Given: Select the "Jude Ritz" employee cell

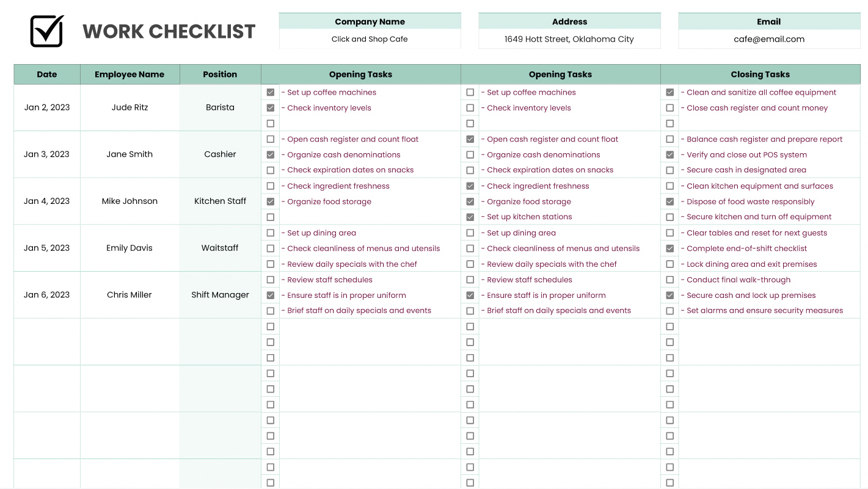Looking at the screenshot, I should [x=129, y=107].
